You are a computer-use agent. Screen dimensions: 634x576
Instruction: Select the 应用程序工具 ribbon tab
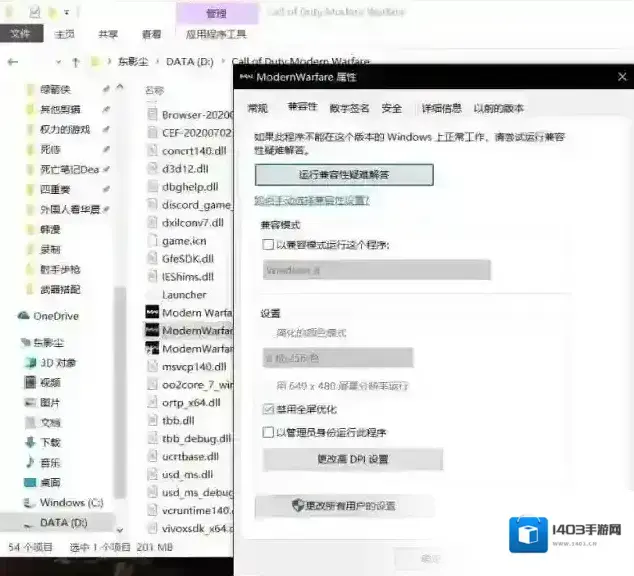point(216,34)
